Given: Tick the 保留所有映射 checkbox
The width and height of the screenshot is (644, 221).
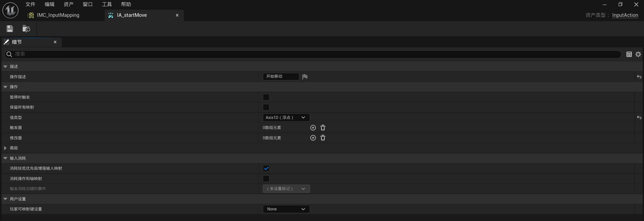Looking at the screenshot, I should [x=266, y=107].
